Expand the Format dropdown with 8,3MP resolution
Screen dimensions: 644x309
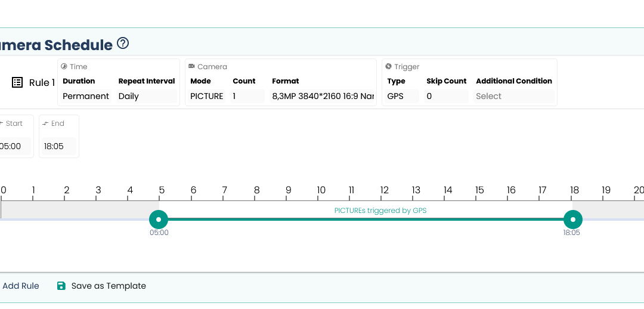tap(323, 96)
